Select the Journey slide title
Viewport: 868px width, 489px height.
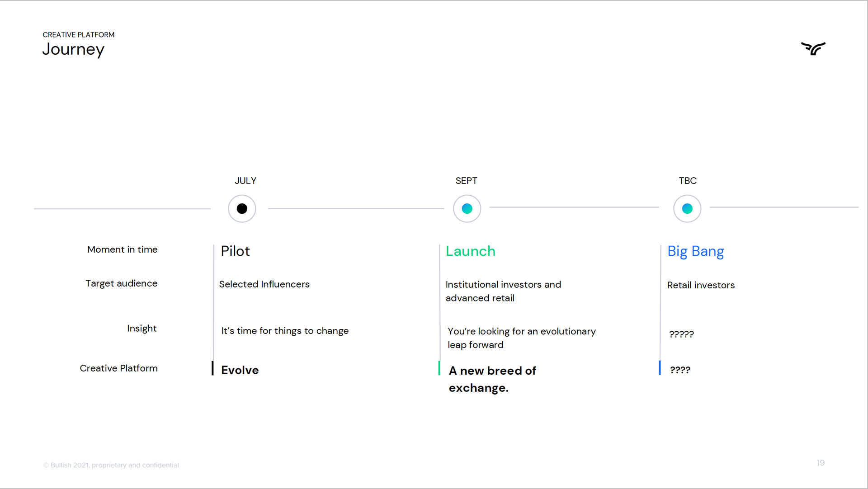[73, 49]
